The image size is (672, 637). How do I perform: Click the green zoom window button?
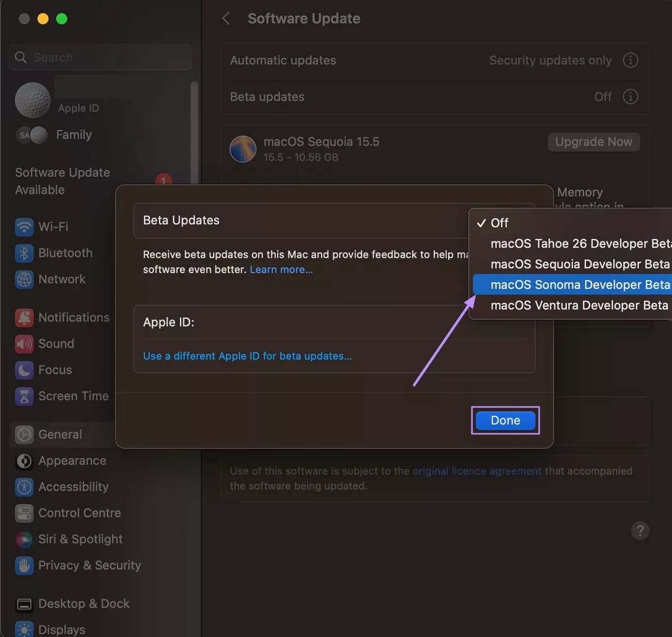click(x=62, y=19)
